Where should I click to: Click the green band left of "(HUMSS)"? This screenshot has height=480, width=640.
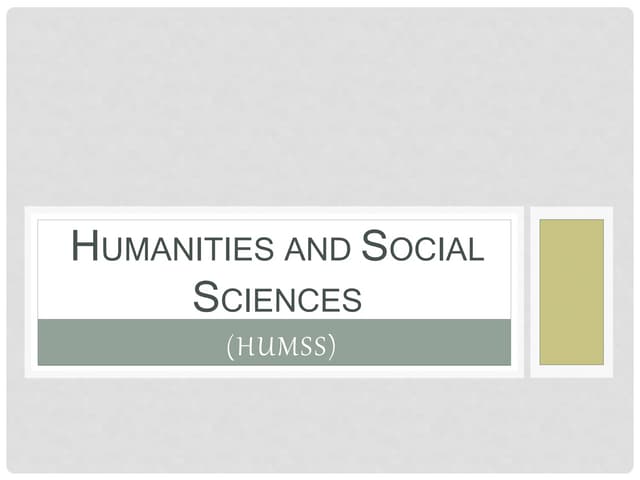pyautogui.click(x=130, y=343)
